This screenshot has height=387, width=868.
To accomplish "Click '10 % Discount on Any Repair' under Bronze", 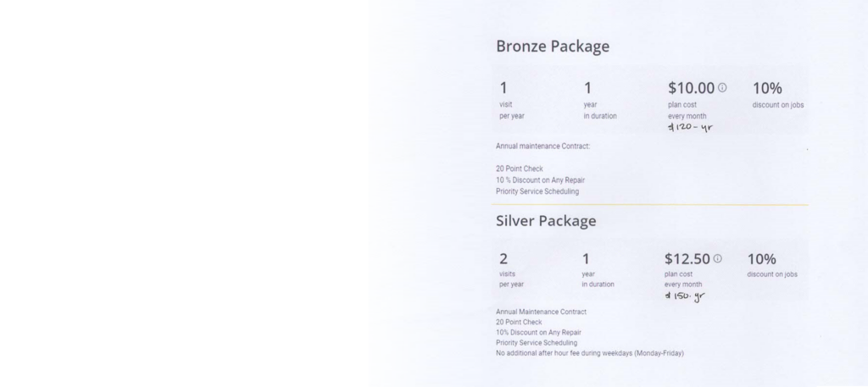I will pos(540,180).
